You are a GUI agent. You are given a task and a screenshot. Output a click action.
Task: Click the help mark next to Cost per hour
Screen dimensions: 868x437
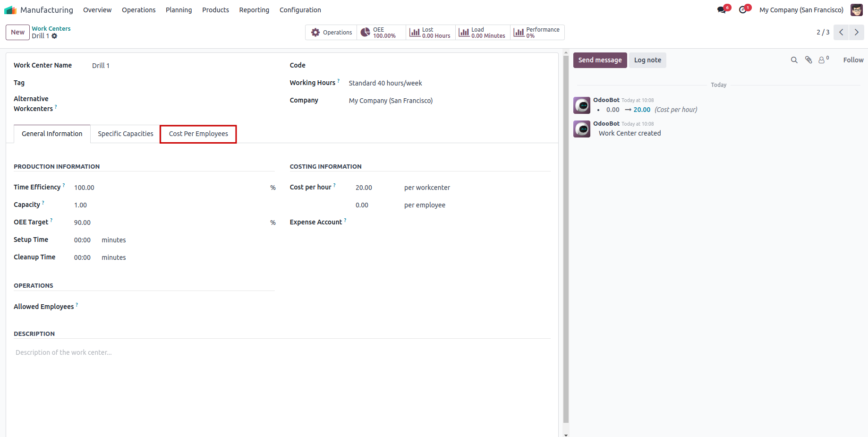(x=334, y=185)
